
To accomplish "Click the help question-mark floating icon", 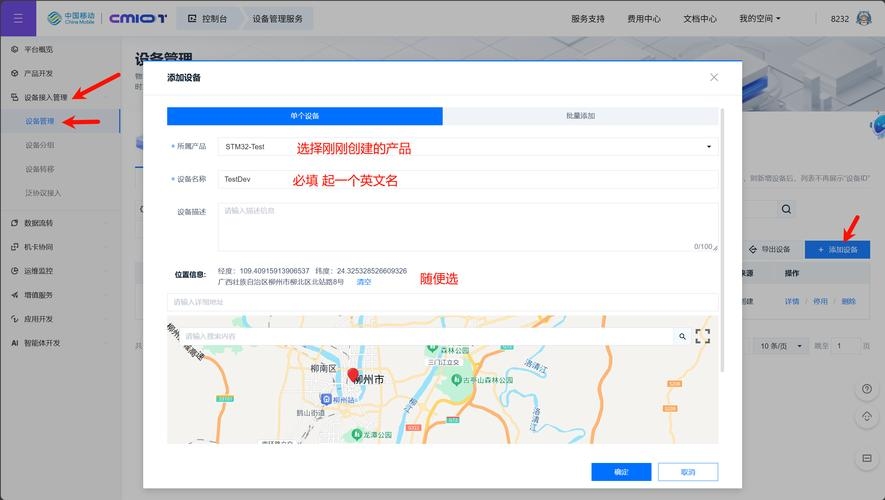I will (x=867, y=389).
